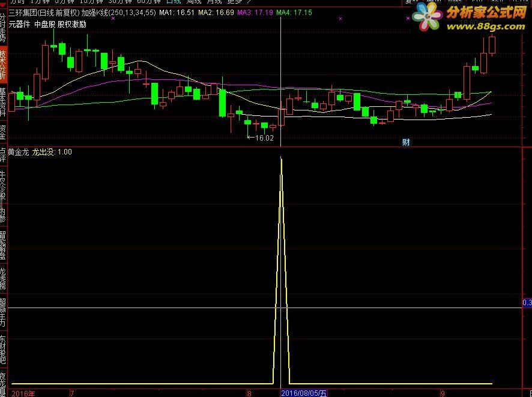Click the MA4: 17.15 value

click(294, 13)
